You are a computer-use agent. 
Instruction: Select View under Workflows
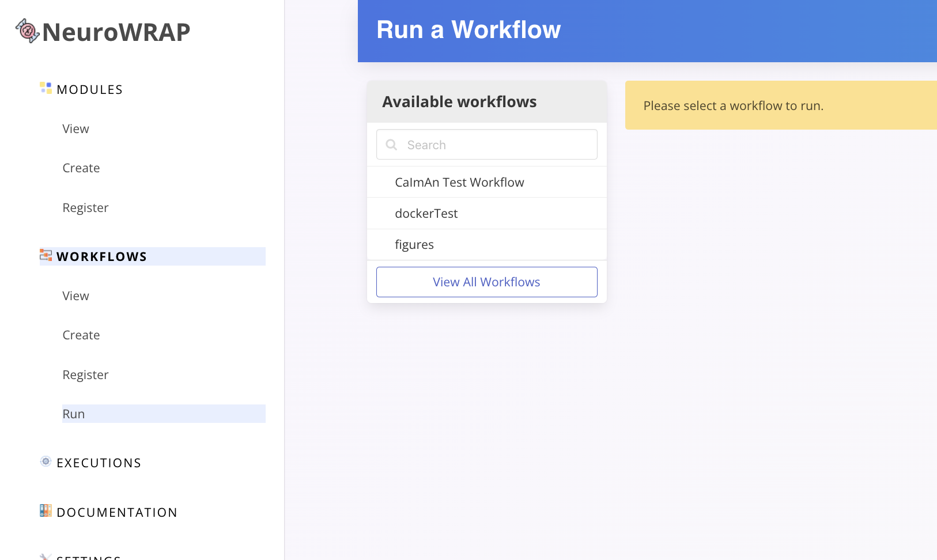tap(75, 296)
